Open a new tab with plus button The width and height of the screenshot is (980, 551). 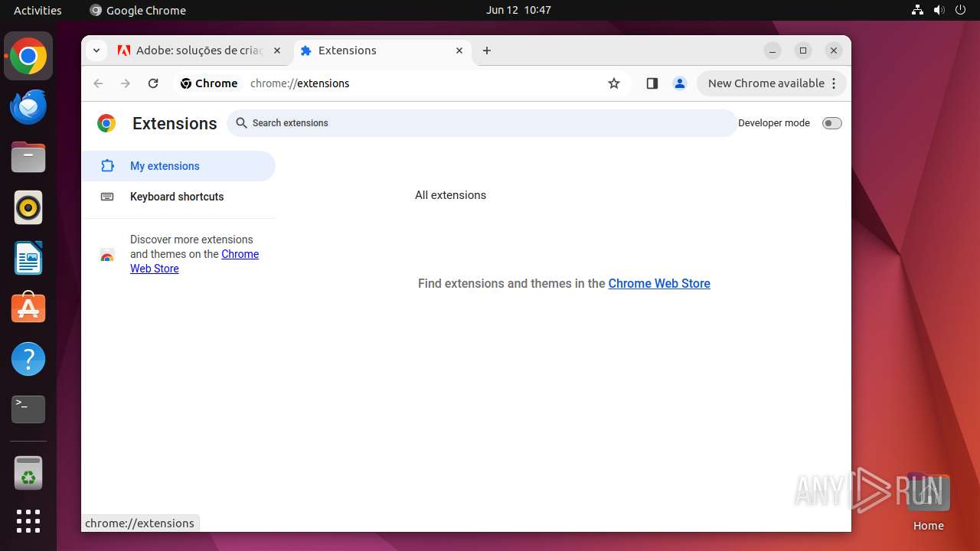coord(487,51)
